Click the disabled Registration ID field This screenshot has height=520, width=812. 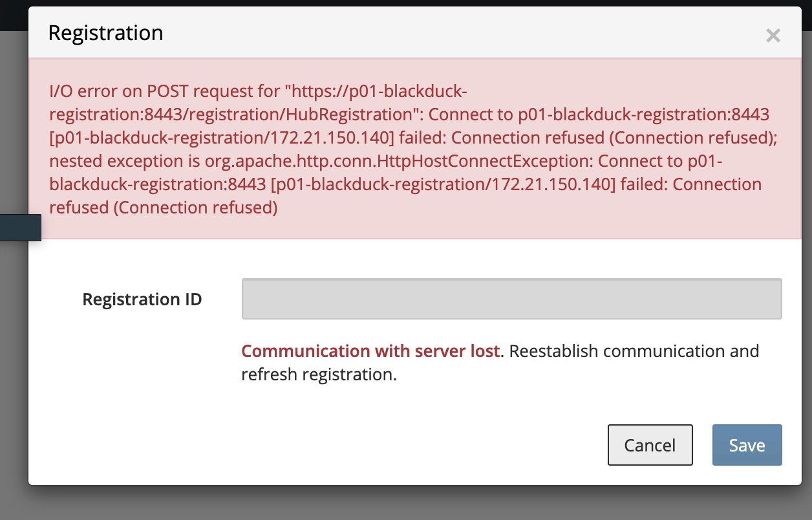pos(511,298)
